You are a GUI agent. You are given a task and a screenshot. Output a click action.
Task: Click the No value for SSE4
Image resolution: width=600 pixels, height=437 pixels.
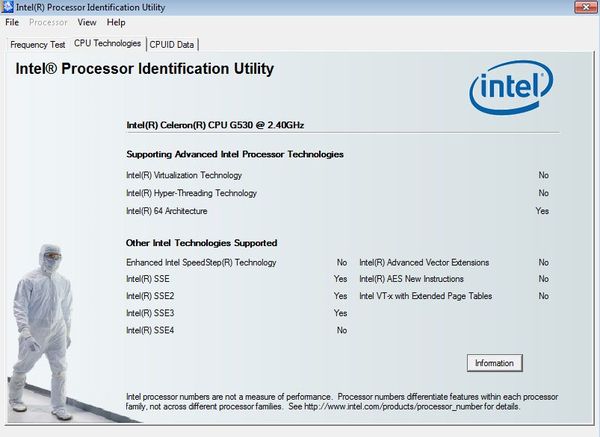coord(342,330)
